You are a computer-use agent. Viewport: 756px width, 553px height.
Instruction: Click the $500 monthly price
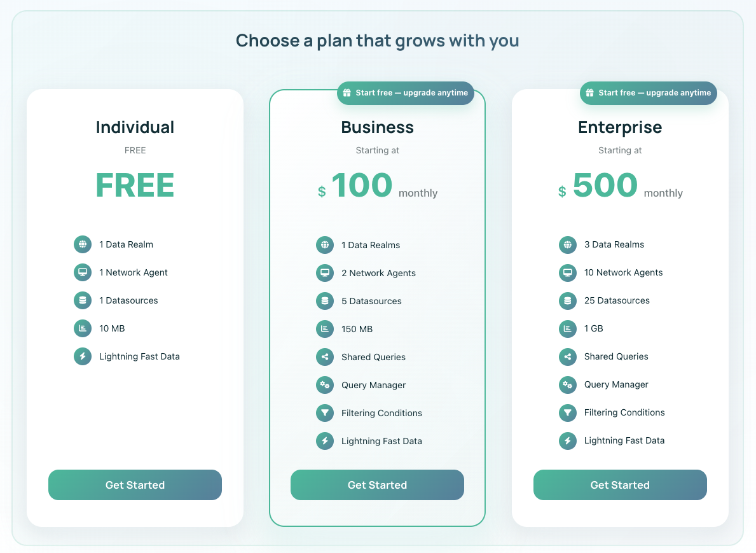(605, 186)
